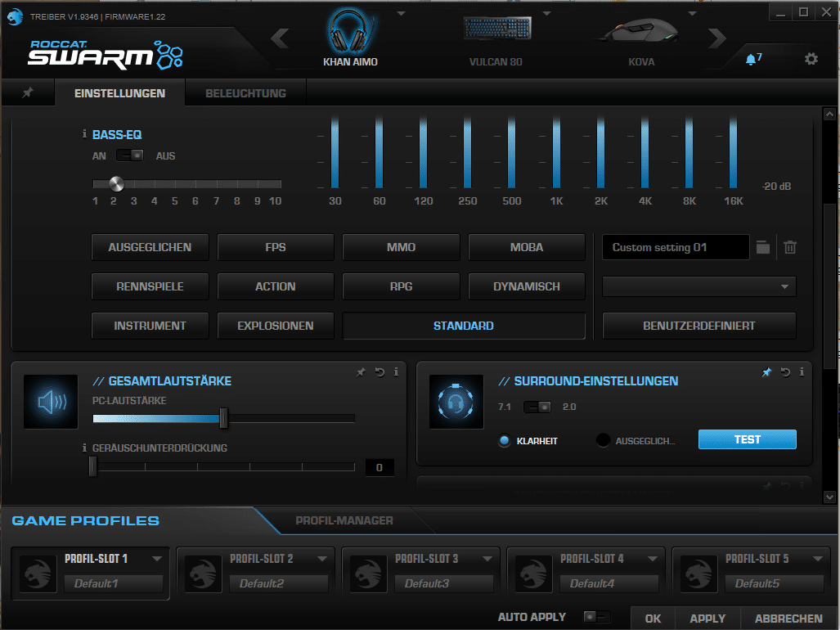840x630 pixels.
Task: Expand the Profil-Slot 3 dropdown arrow
Action: pos(487,559)
